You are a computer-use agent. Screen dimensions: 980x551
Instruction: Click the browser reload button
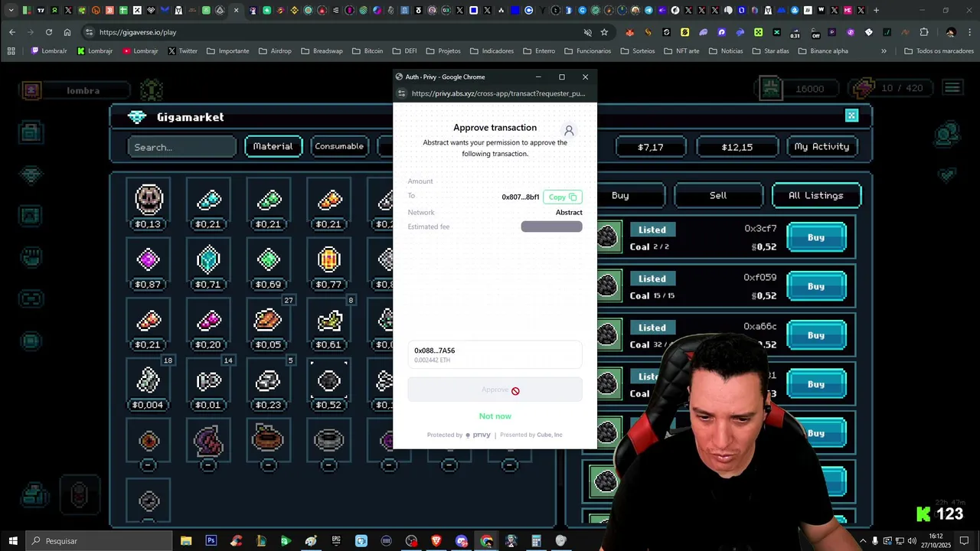49,32
